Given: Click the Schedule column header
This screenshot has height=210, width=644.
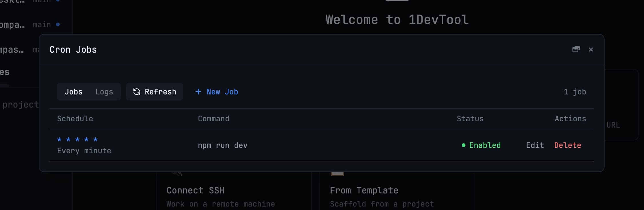Looking at the screenshot, I should [75, 119].
